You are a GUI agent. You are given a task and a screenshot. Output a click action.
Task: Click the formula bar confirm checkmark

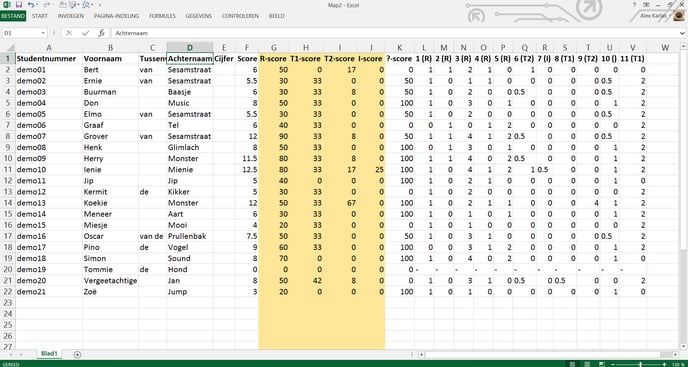(86, 33)
